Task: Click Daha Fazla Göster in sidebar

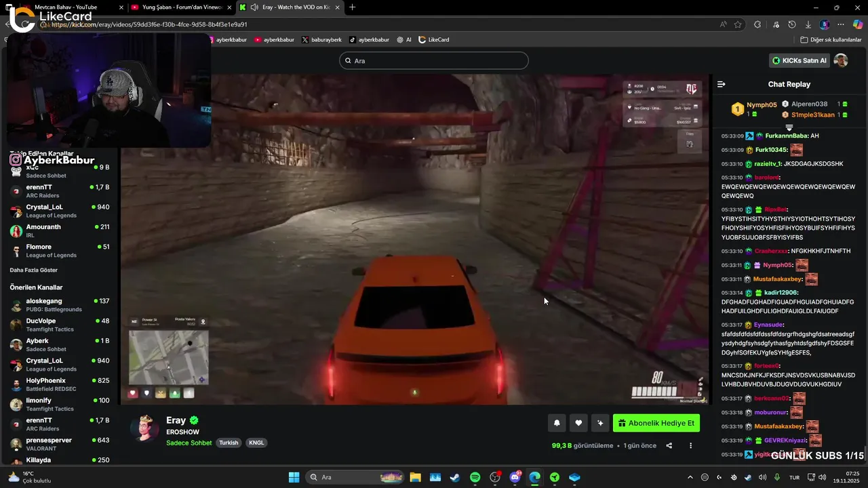Action: [x=33, y=270]
